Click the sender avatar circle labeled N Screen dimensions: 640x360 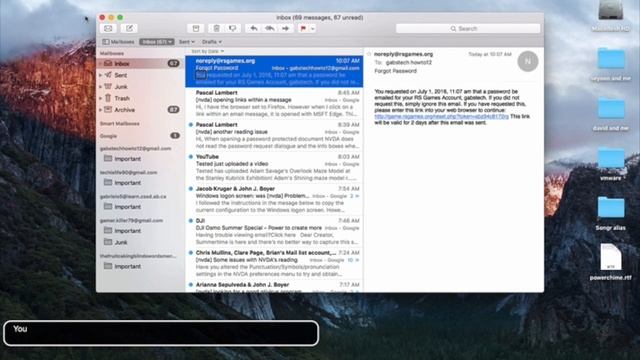528,61
